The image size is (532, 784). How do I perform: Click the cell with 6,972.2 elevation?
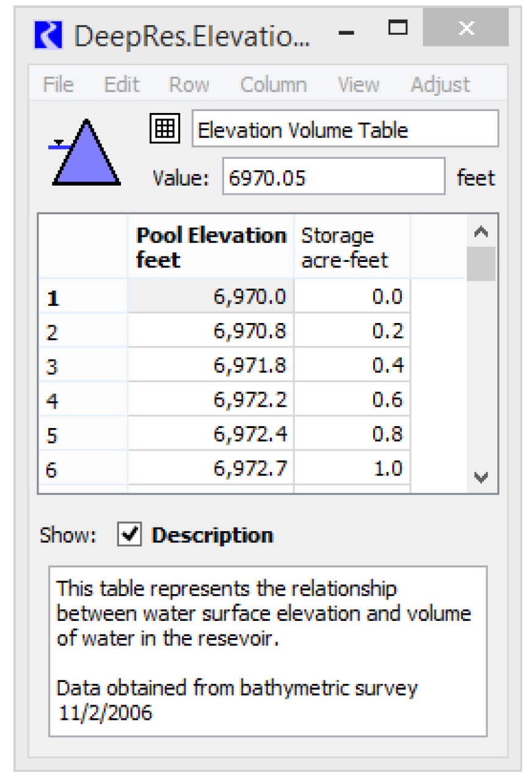tap(211, 400)
